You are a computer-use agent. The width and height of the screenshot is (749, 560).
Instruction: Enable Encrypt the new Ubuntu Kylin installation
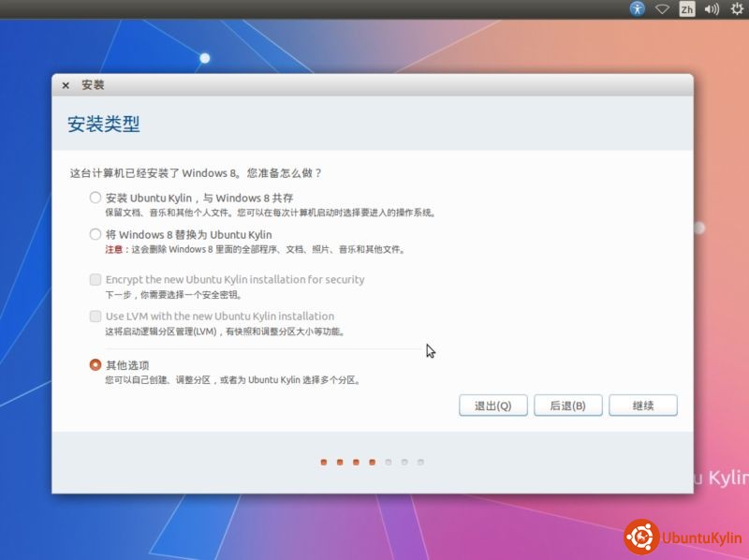pos(95,279)
